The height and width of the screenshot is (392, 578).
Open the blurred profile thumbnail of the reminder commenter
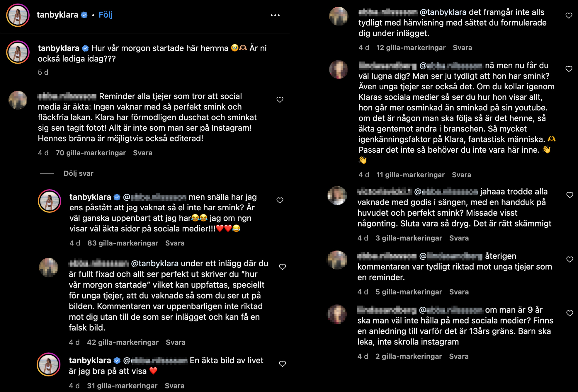18,100
